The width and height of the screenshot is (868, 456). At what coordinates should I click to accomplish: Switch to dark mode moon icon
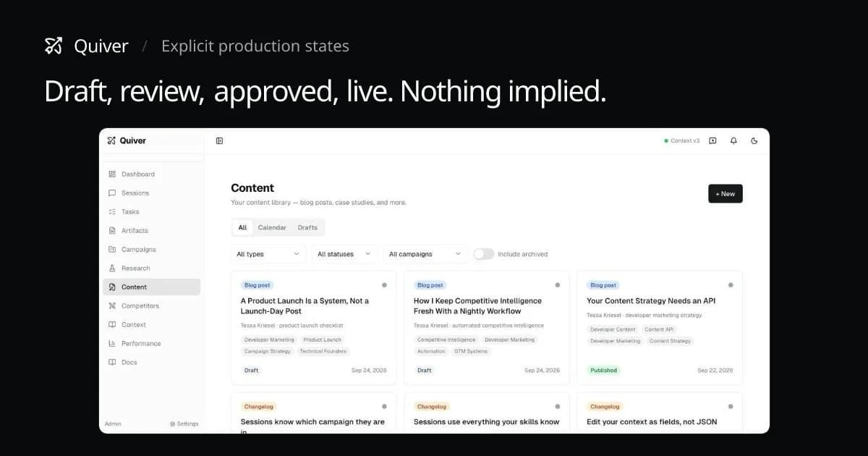754,141
